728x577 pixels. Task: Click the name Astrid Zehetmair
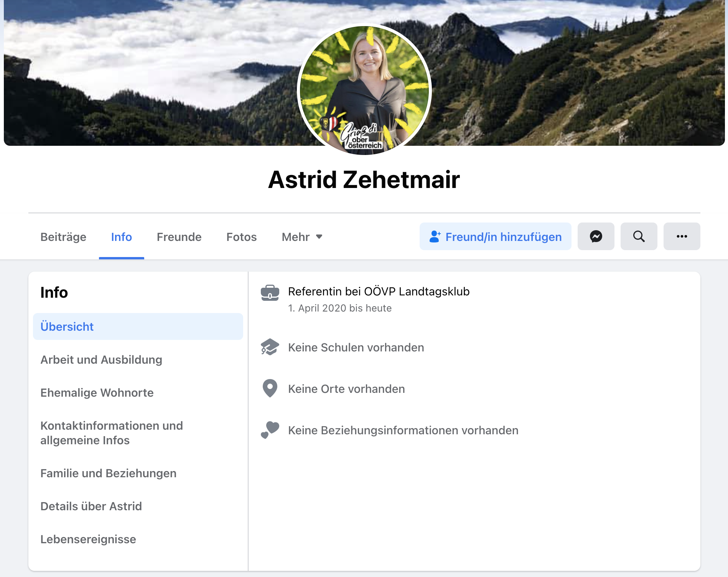tap(364, 180)
